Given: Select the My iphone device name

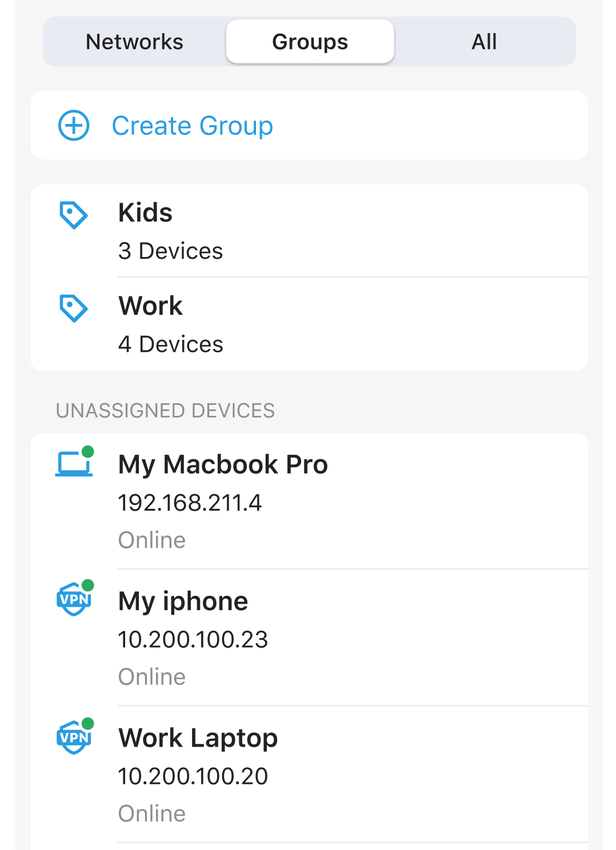Looking at the screenshot, I should pos(183,602).
